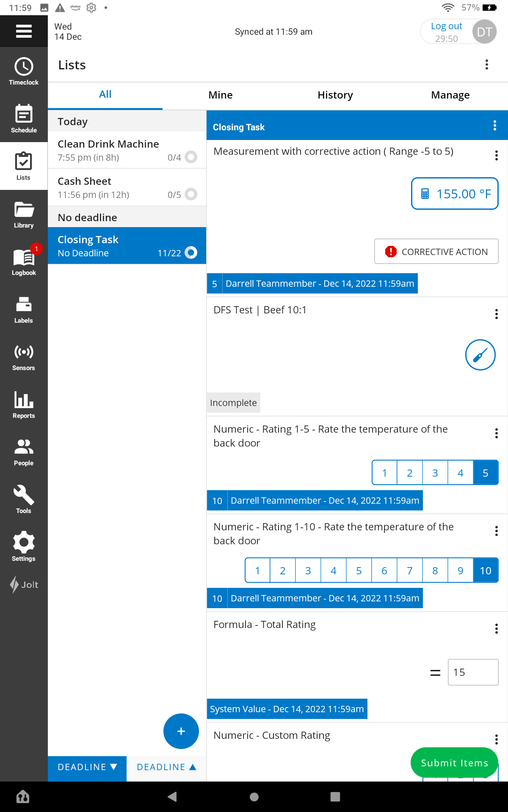Screen dimensions: 508x812
Task: Open Timeclock from the sidebar
Action: click(x=24, y=71)
